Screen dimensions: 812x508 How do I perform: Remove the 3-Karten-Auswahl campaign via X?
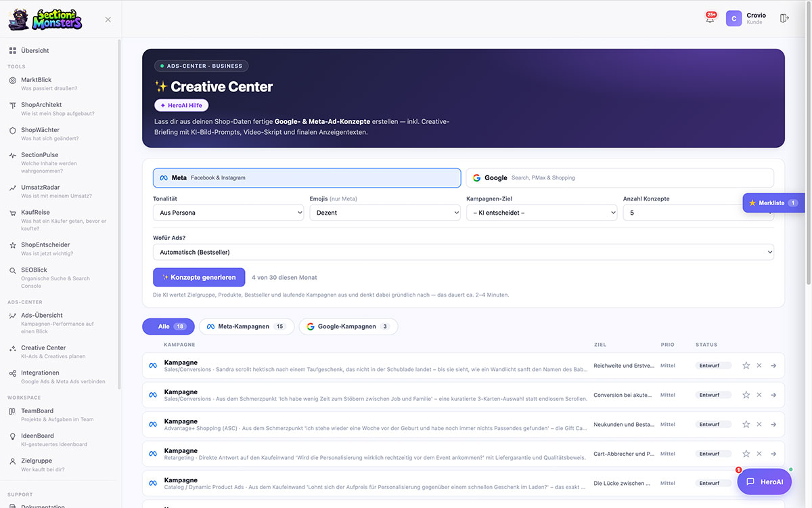coord(759,395)
